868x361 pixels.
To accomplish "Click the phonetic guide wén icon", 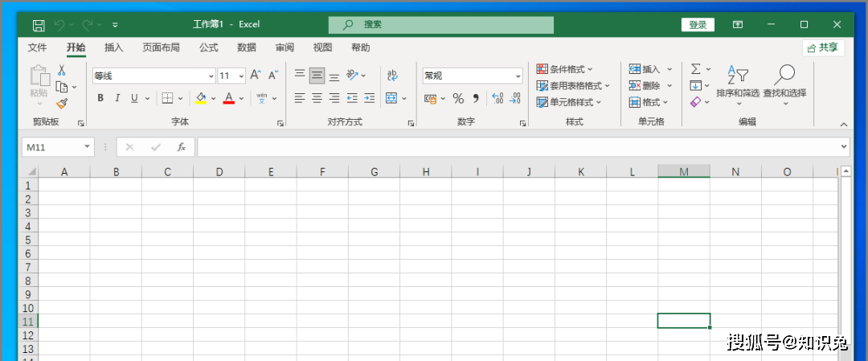I will click(262, 99).
